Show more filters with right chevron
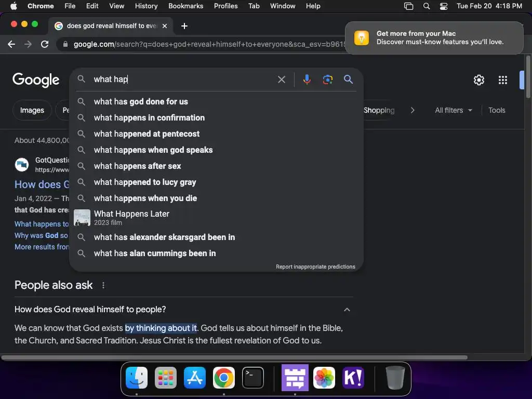 click(x=412, y=110)
